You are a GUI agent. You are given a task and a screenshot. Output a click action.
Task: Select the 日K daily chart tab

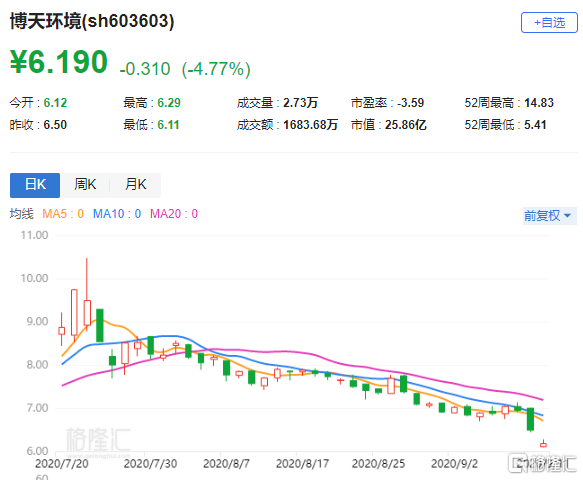(x=35, y=185)
